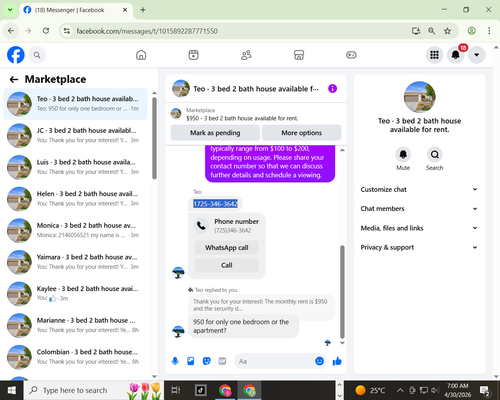The image size is (500, 400).
Task: Click listing thumbnail in right info panel
Action: [419, 97]
